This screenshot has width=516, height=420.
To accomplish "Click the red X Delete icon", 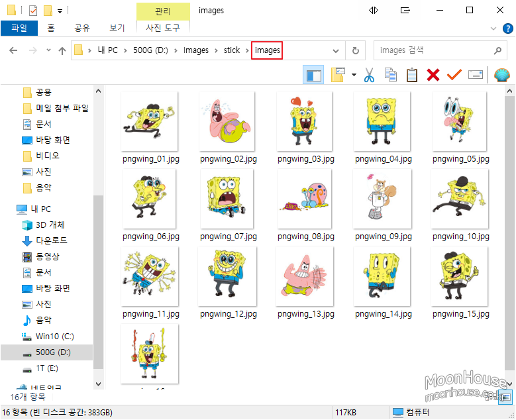I will tap(433, 75).
